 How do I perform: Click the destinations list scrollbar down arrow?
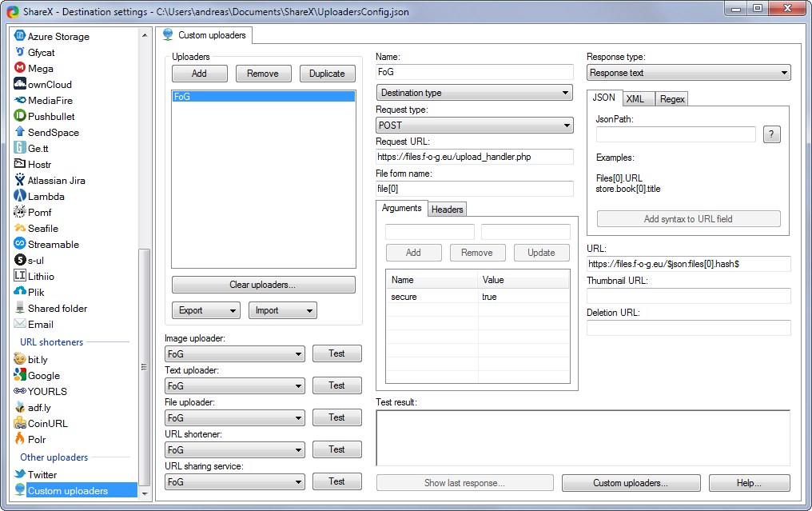(x=145, y=493)
